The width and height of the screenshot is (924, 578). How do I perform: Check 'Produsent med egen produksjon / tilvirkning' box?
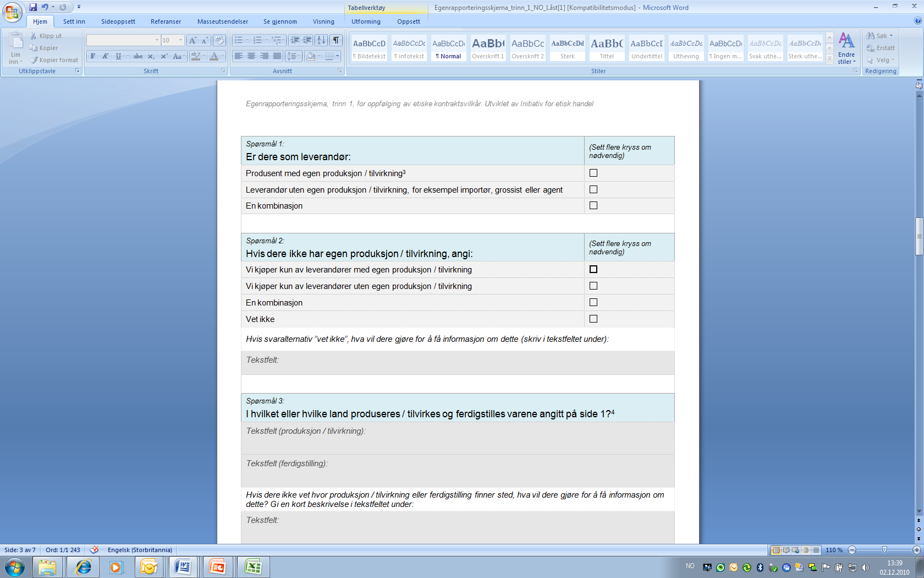[593, 173]
